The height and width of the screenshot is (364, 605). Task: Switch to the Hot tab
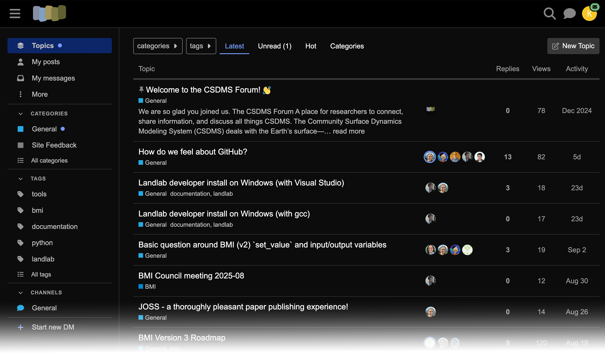pyautogui.click(x=310, y=46)
